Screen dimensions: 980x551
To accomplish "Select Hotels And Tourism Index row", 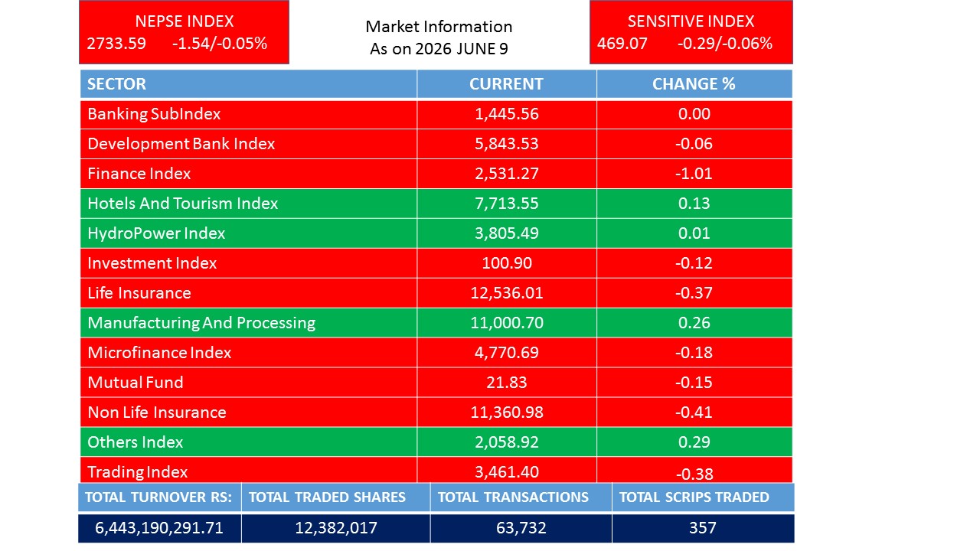I will [x=436, y=204].
